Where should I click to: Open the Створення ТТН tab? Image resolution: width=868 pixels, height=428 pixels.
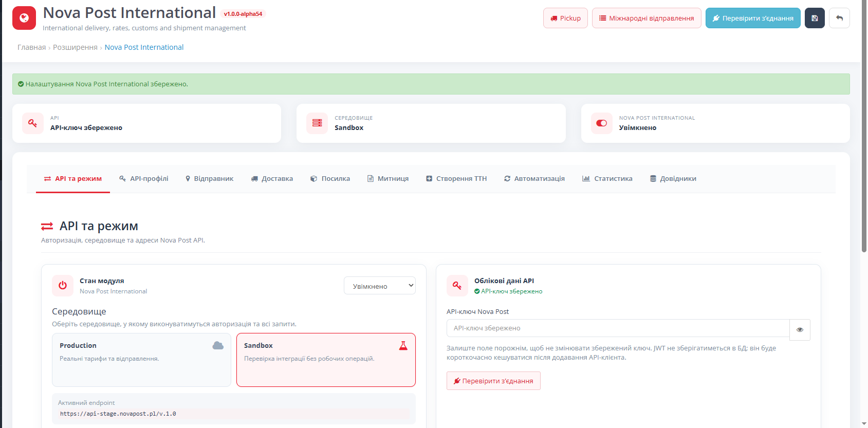click(456, 179)
